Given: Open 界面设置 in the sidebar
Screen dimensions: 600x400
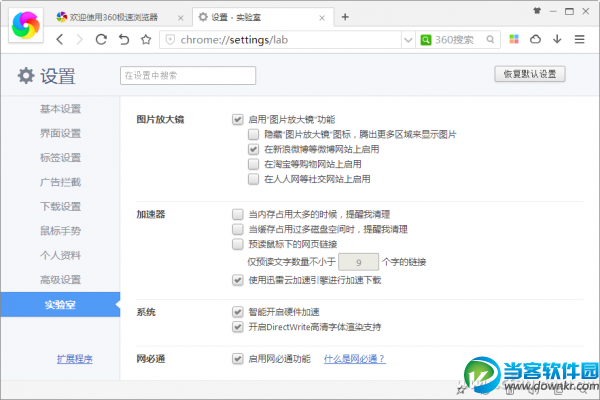Looking at the screenshot, I should point(60,133).
